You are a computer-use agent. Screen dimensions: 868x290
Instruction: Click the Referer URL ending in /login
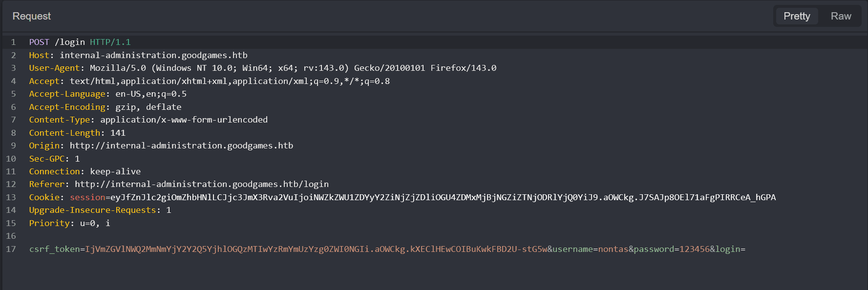201,184
